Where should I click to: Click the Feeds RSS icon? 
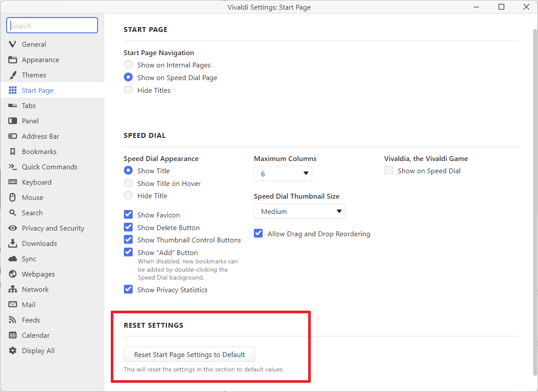pos(13,320)
